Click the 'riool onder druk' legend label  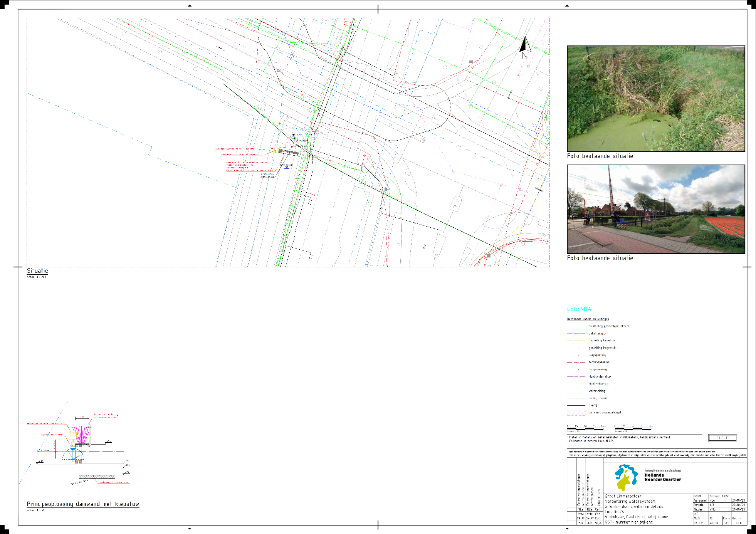click(x=600, y=376)
